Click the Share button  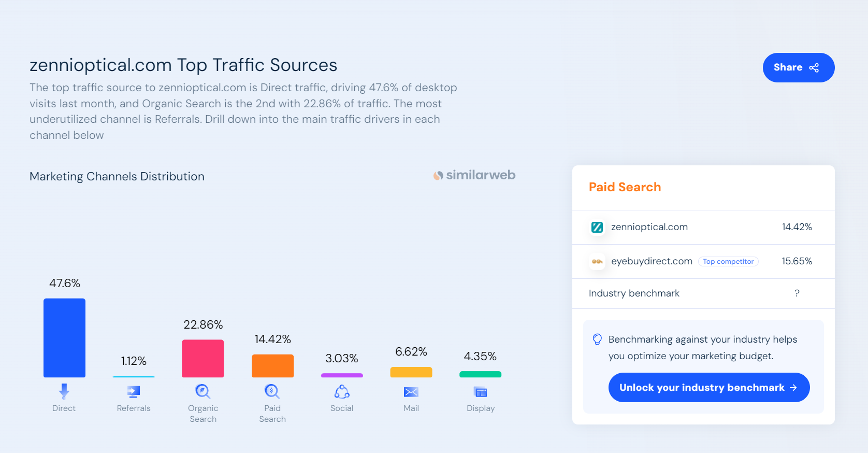799,67
